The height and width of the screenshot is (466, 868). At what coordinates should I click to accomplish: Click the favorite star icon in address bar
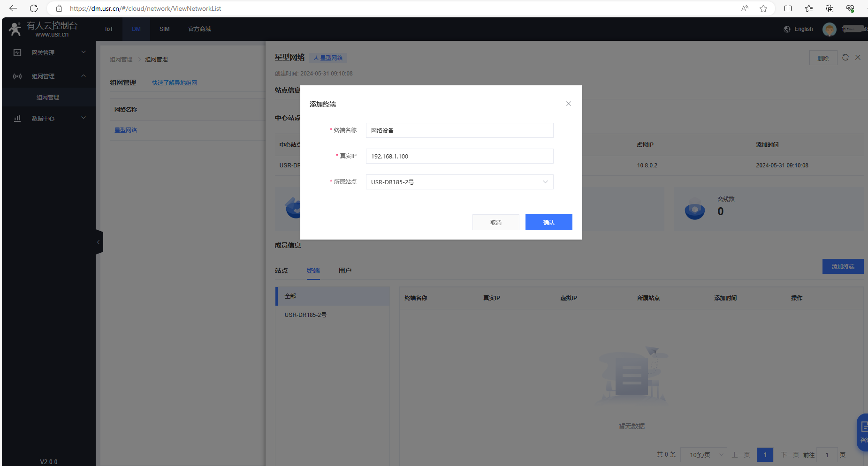pyautogui.click(x=763, y=8)
